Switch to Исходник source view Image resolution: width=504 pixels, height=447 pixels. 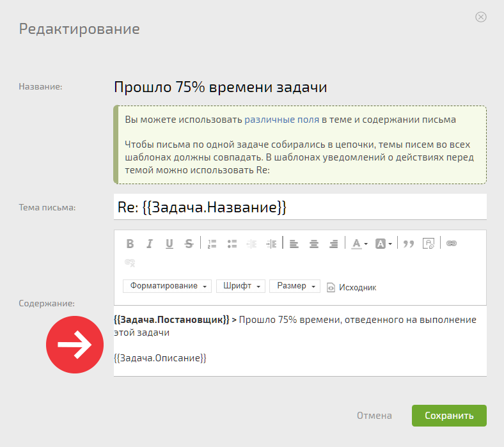352,287
